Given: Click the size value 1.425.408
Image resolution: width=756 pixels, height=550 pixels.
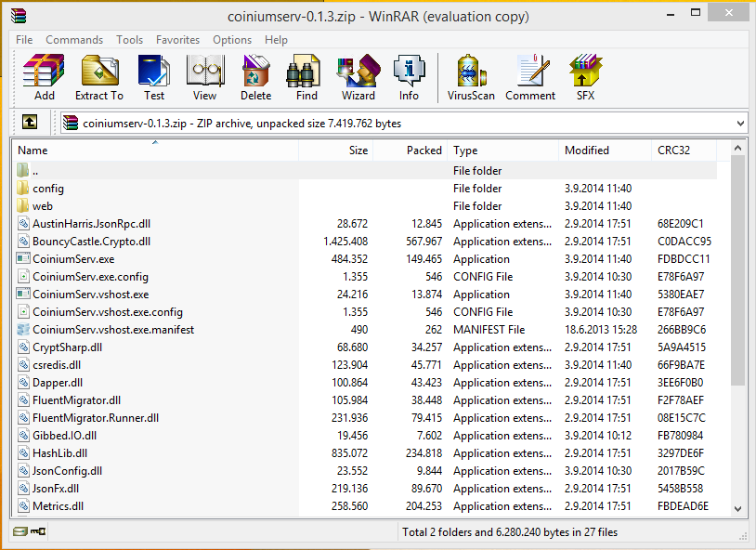Looking at the screenshot, I should click(x=345, y=242).
